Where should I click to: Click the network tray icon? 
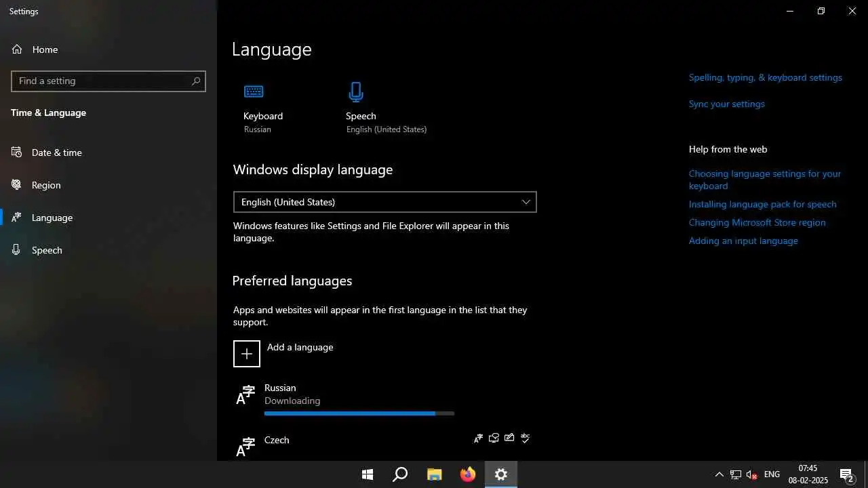(x=736, y=474)
